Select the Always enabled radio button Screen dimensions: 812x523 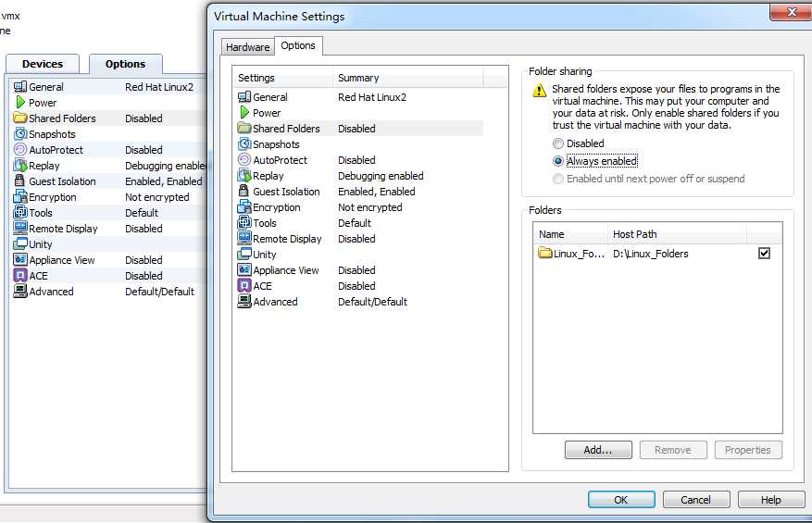coord(557,161)
